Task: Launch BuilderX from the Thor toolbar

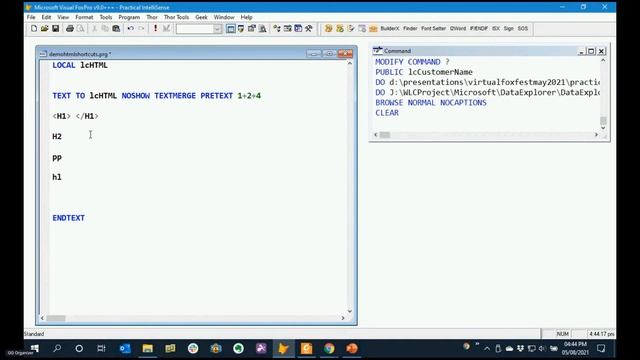Action: tap(390, 29)
